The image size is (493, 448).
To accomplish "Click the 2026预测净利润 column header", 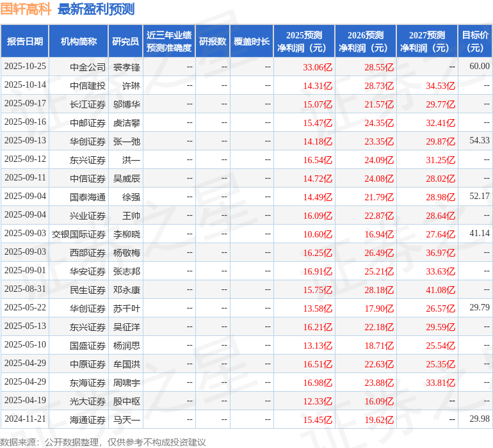I will click(x=366, y=42).
